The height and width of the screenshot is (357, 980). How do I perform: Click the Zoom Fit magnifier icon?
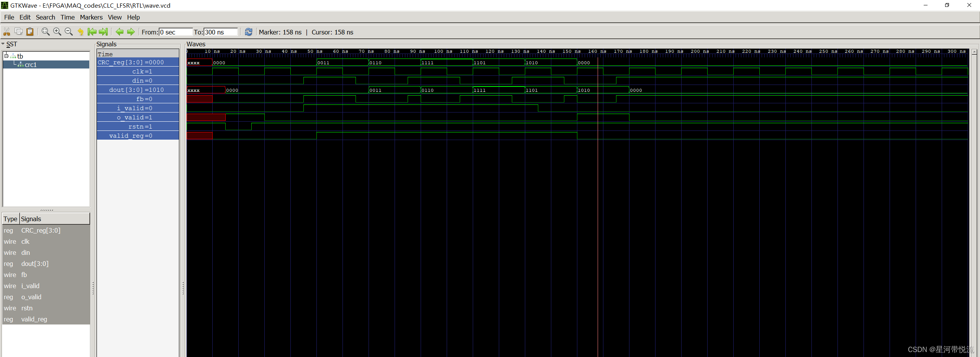click(x=46, y=32)
